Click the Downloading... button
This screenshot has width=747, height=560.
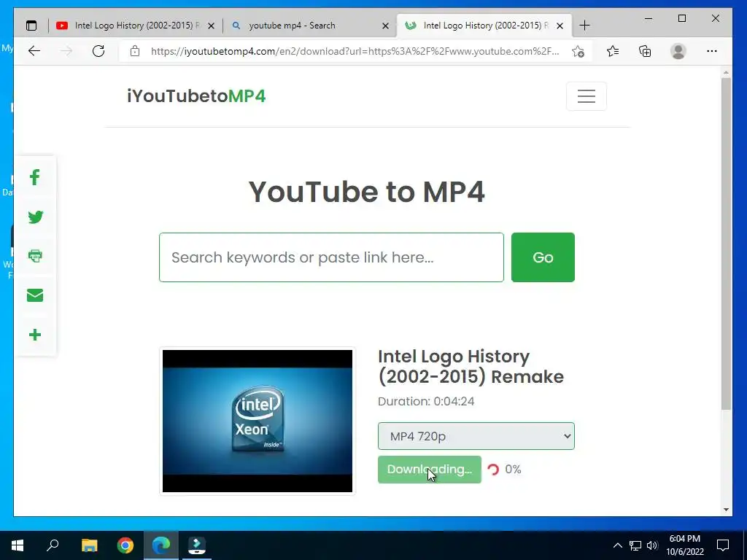pyautogui.click(x=429, y=470)
